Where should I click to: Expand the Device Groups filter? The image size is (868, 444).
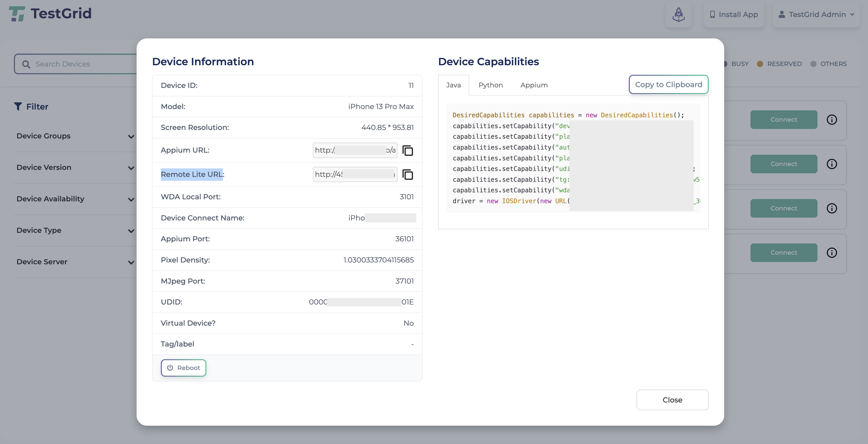(75, 136)
